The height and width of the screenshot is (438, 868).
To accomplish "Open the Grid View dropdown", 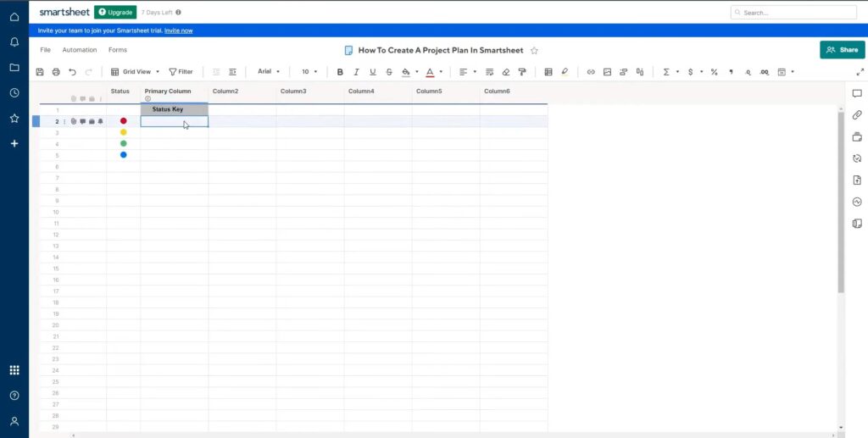I will [x=136, y=72].
